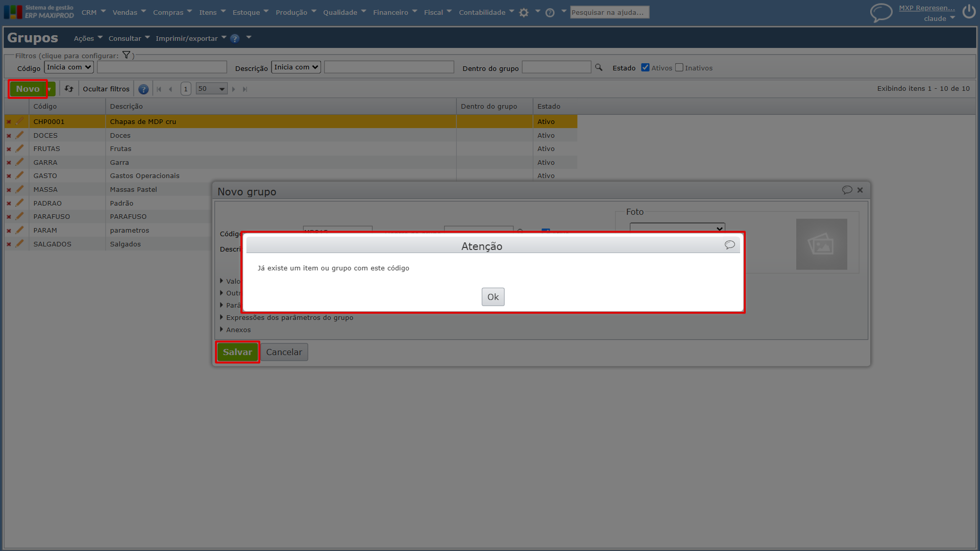980x551 pixels.
Task: Open the Foto dropdown
Action: 677,228
